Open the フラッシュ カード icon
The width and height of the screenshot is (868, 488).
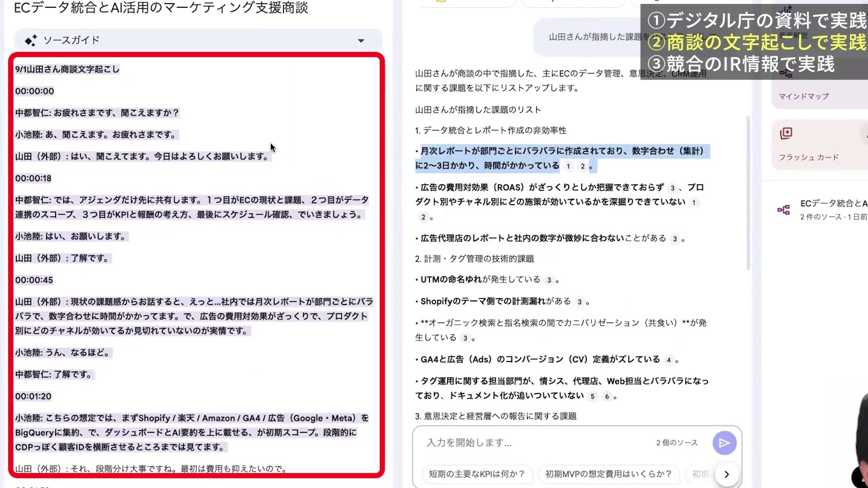(786, 133)
